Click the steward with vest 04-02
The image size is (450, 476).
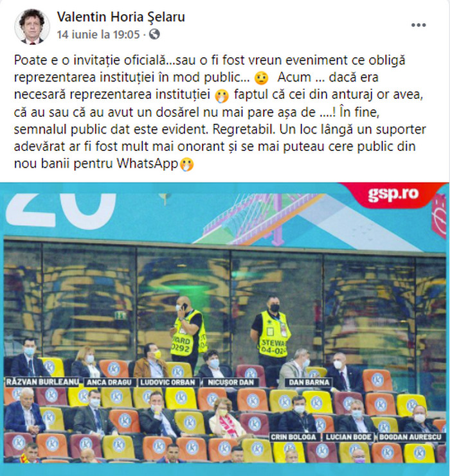[271, 330]
